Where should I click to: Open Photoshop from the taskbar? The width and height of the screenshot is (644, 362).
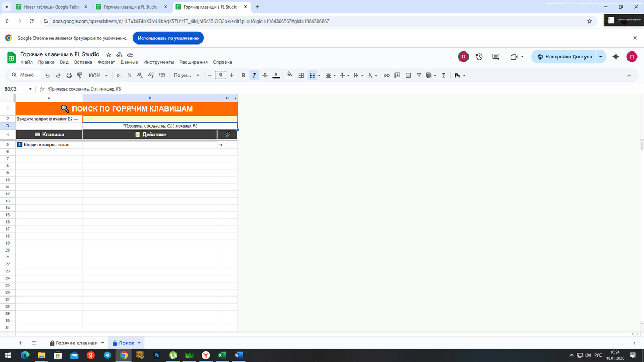[x=157, y=355]
